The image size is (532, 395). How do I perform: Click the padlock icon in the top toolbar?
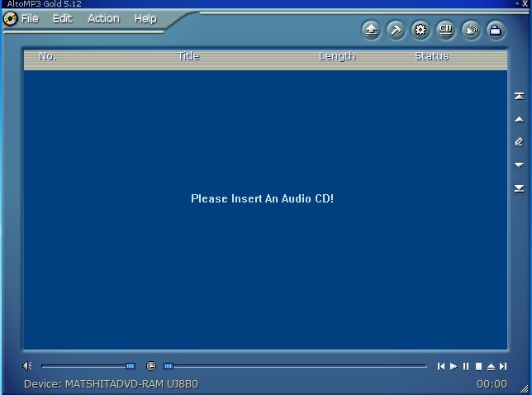pyautogui.click(x=495, y=31)
